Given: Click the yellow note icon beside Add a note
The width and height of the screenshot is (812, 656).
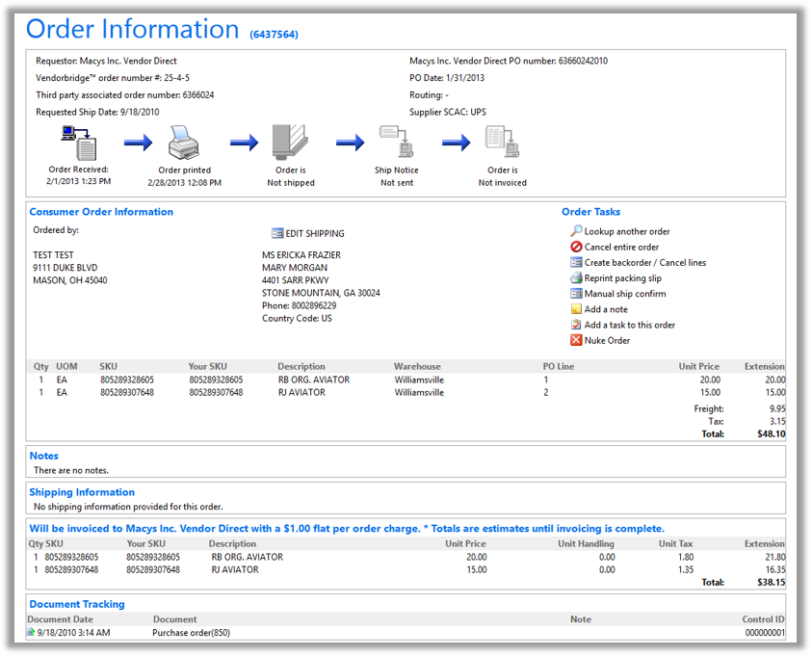Looking at the screenshot, I should click(x=576, y=309).
